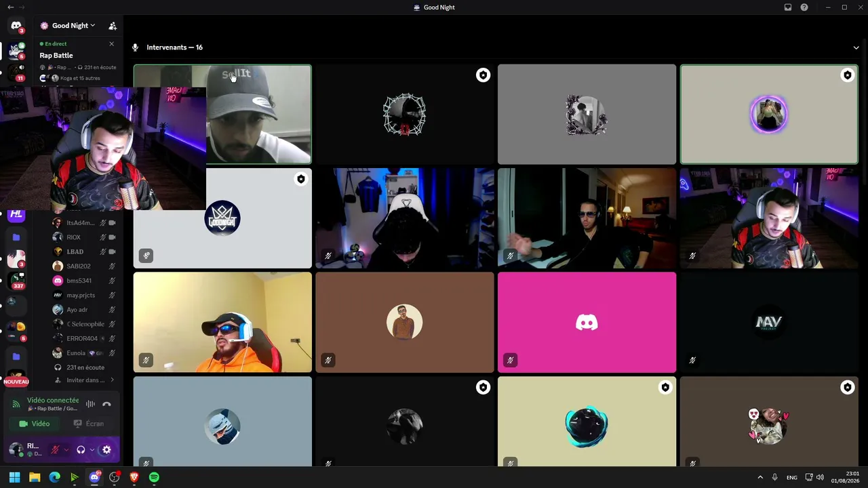This screenshot has height=488, width=868.
Task: Open Brave browser from the taskbar
Action: pos(134,477)
